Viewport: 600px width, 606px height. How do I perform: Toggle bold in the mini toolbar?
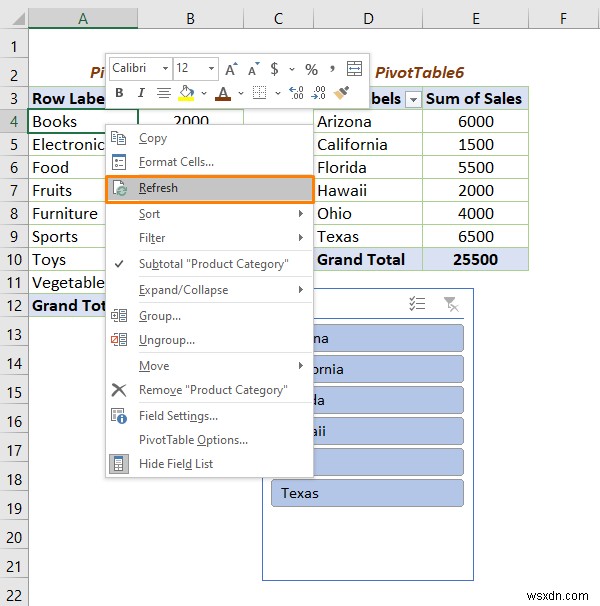coord(119,93)
